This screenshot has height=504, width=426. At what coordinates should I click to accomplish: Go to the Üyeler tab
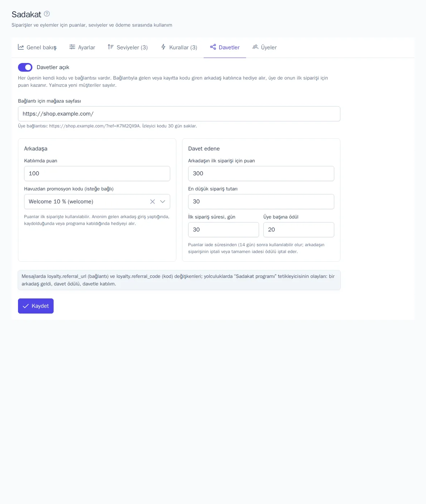(264, 48)
